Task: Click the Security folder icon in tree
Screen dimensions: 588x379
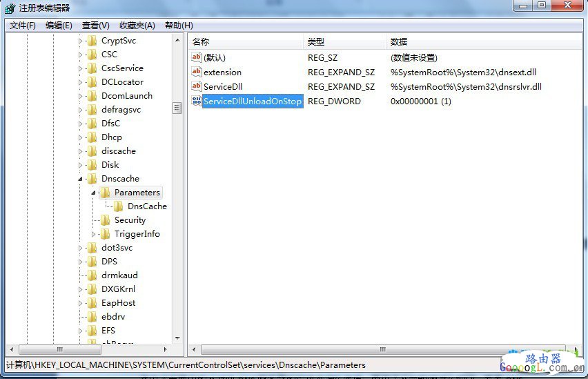Action: coord(105,220)
